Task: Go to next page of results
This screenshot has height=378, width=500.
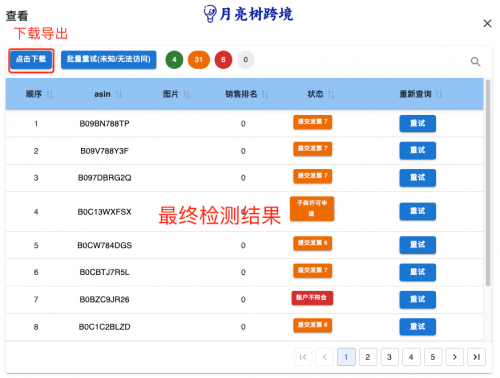Action: (455, 357)
